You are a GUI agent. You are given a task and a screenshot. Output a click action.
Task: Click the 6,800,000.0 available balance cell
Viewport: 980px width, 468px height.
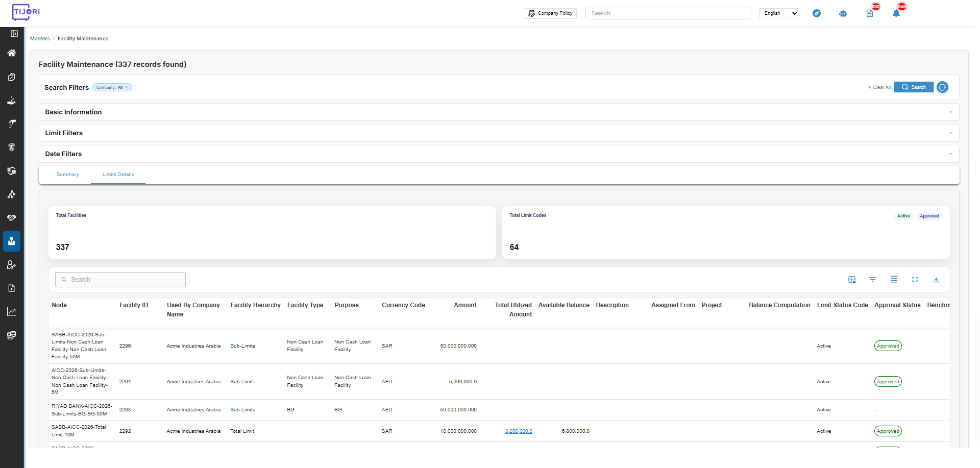coord(575,431)
